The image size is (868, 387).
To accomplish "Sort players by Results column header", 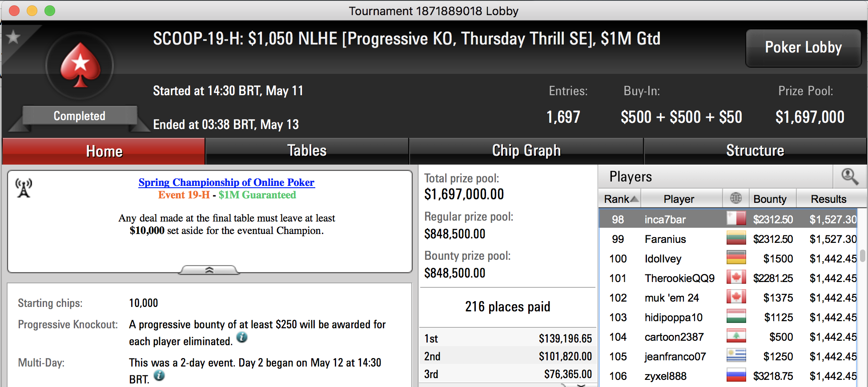I will [828, 199].
